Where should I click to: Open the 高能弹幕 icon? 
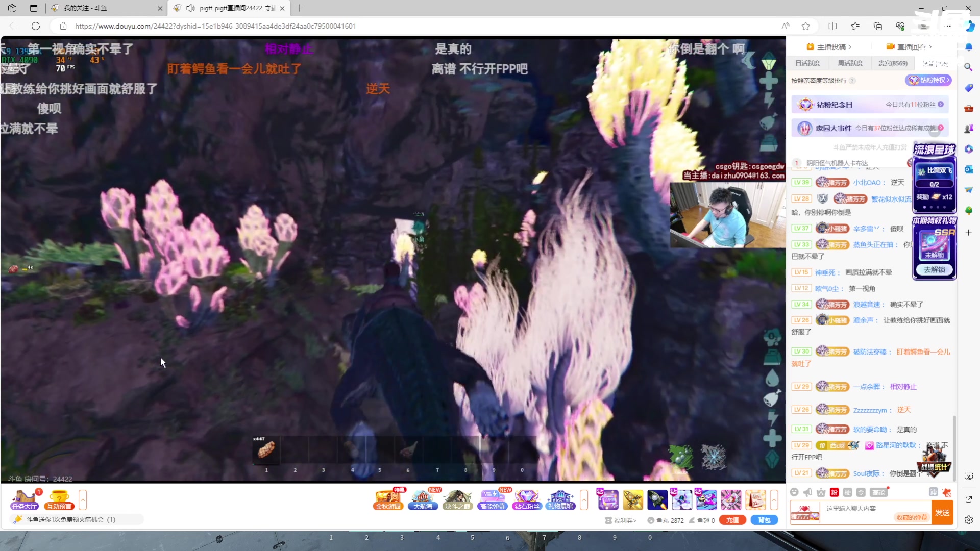pyautogui.click(x=492, y=499)
